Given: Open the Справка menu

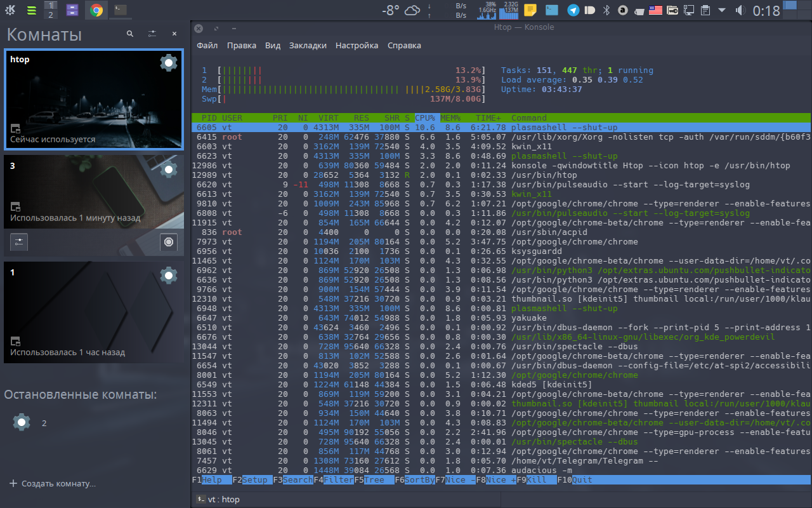Looking at the screenshot, I should coord(404,45).
